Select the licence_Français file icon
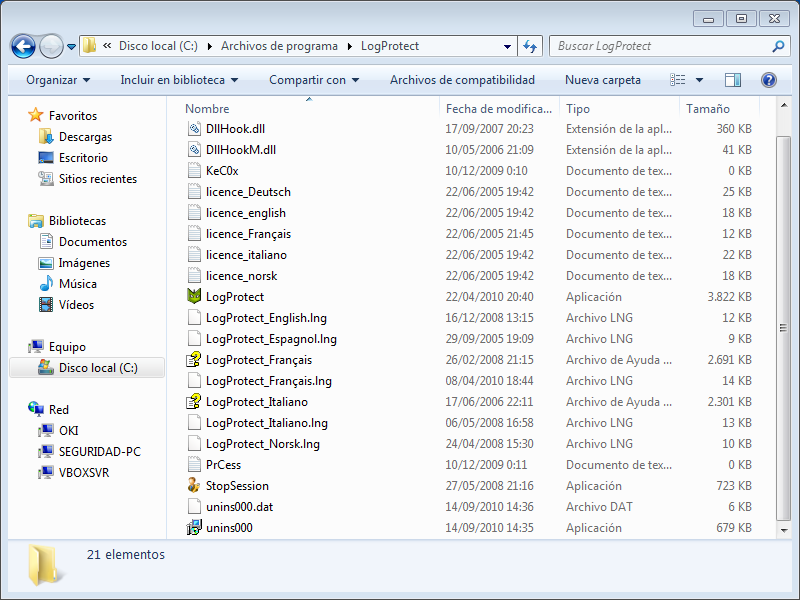Viewport: 800px width, 600px height. pos(194,234)
